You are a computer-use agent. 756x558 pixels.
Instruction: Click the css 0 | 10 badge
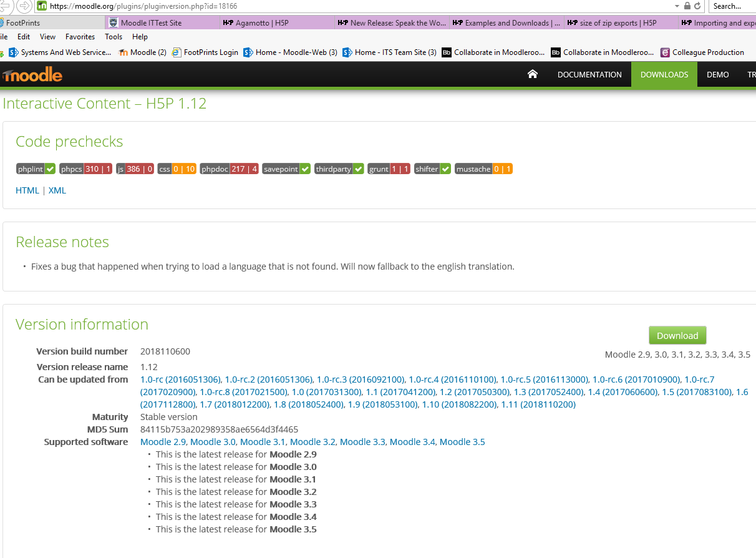pos(177,169)
